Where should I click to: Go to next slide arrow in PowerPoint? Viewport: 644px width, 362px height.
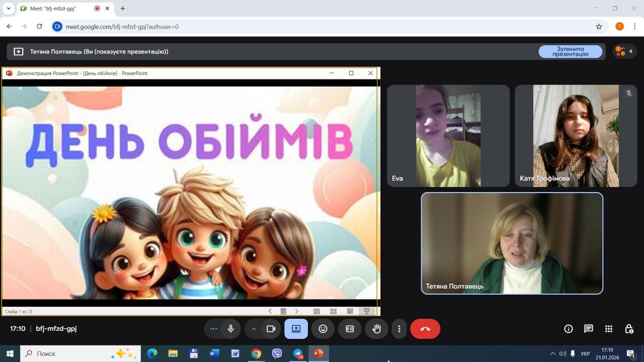tap(297, 311)
